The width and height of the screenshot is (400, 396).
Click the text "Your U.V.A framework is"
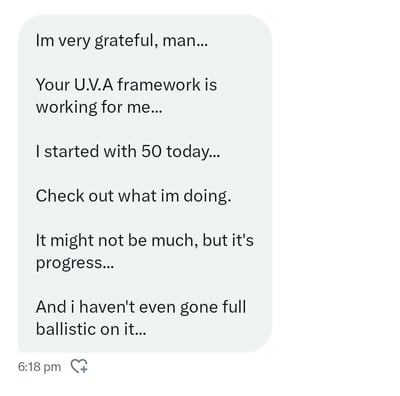click(126, 85)
